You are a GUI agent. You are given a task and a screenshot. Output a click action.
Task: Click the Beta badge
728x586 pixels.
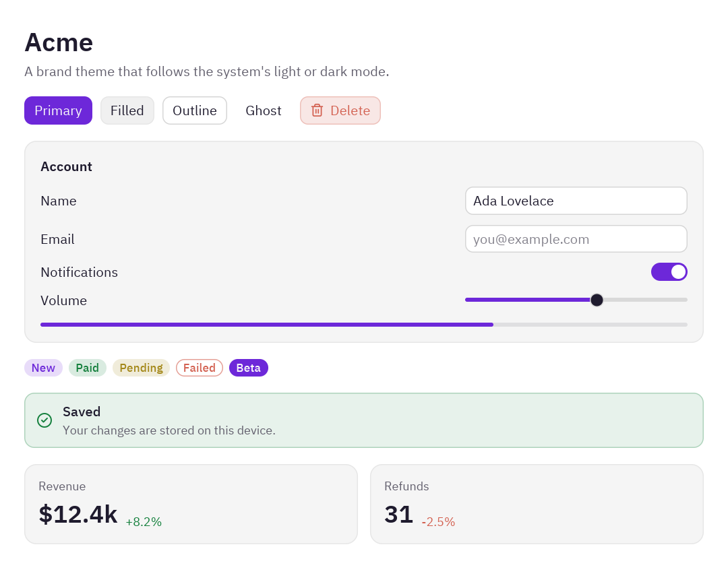pyautogui.click(x=249, y=368)
